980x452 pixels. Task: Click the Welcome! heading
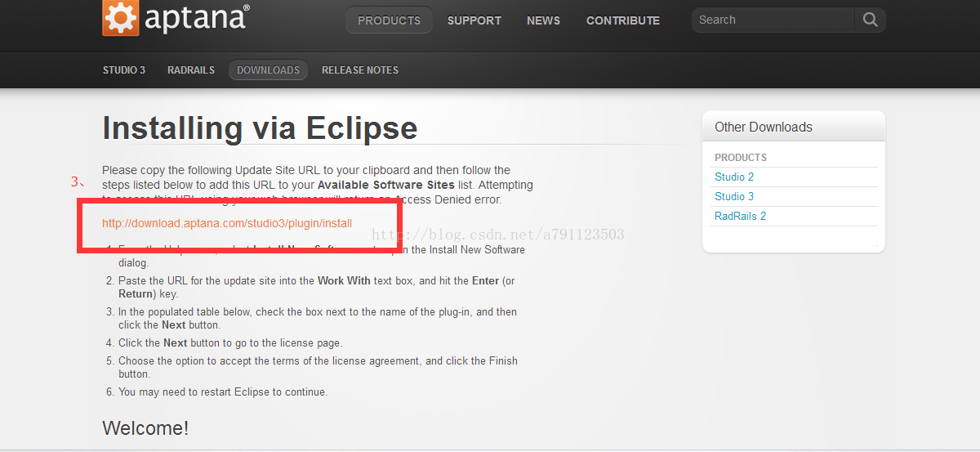145,427
